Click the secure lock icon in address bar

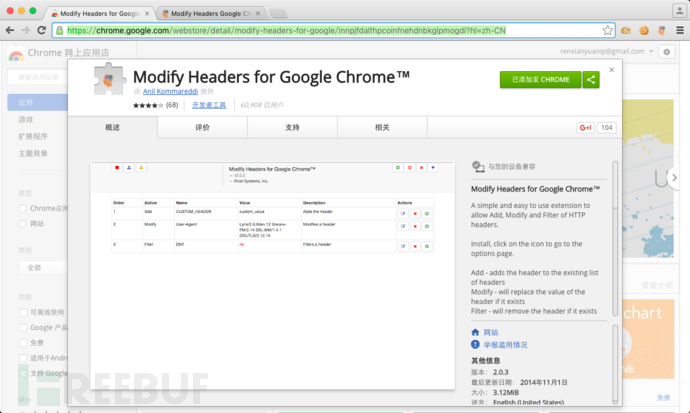tap(59, 30)
